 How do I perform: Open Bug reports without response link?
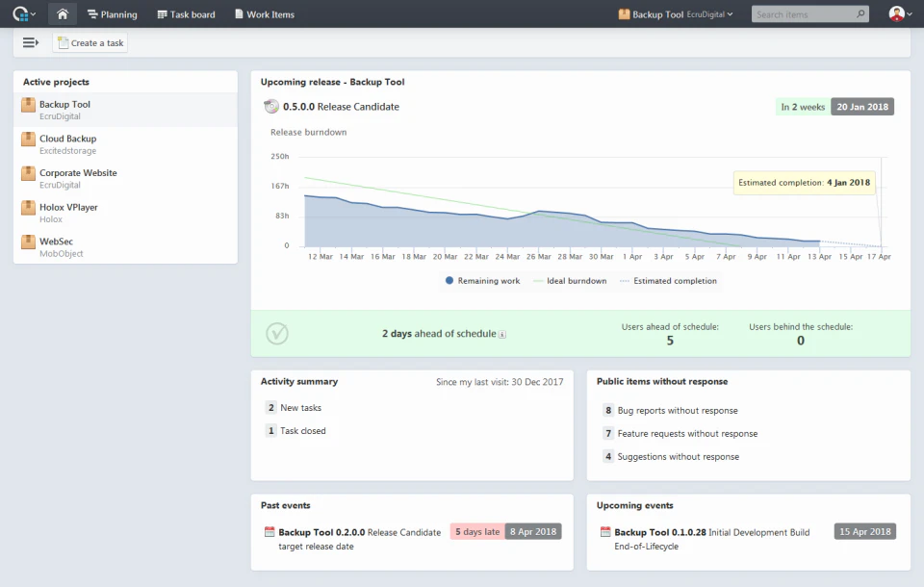pyautogui.click(x=677, y=411)
